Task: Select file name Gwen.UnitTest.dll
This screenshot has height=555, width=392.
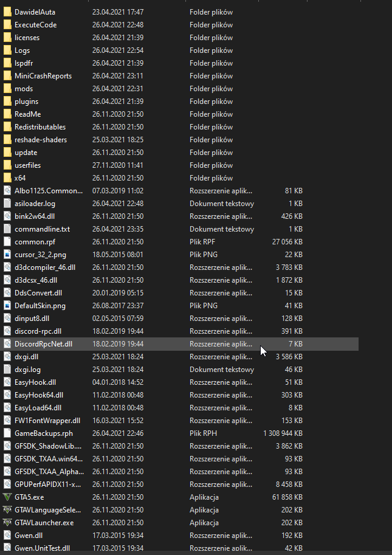Action: coord(42,548)
